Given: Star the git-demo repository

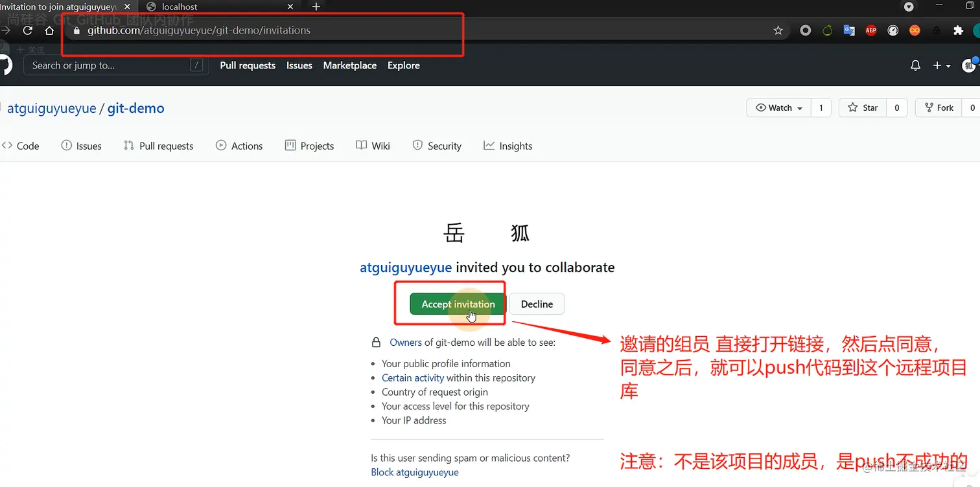Looking at the screenshot, I should coord(863,108).
